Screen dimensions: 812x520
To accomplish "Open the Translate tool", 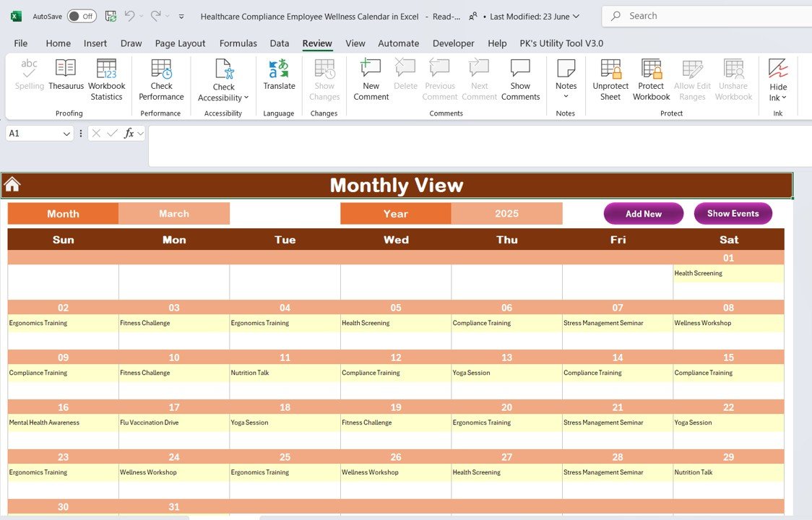I will [x=279, y=75].
